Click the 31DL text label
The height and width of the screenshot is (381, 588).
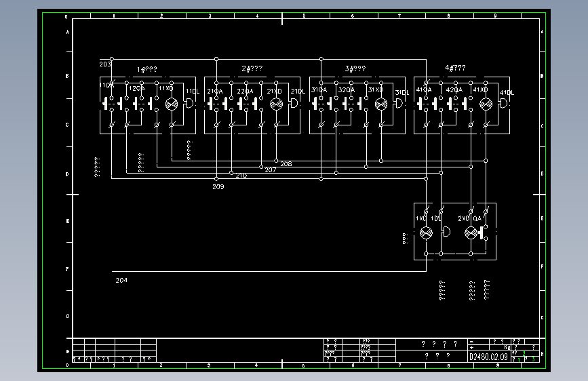pyautogui.click(x=402, y=93)
